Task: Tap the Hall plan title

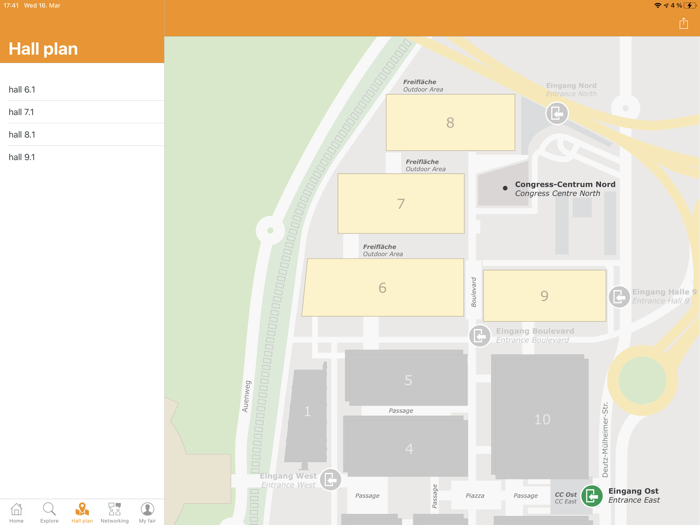Action: coord(43,49)
